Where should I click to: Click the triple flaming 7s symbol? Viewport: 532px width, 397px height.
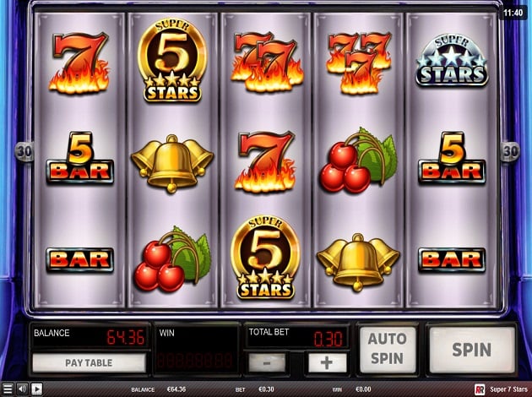click(358, 63)
